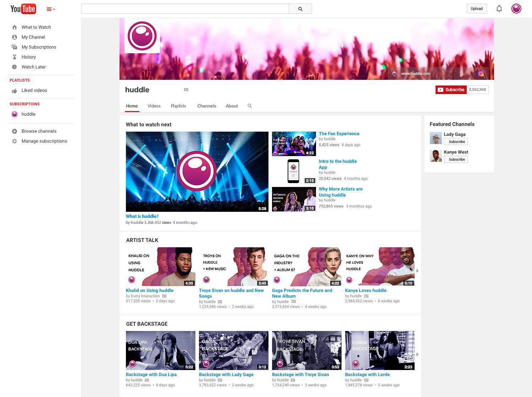Click the verified badge next to huddle
The width and height of the screenshot is (532, 397).
186,90
